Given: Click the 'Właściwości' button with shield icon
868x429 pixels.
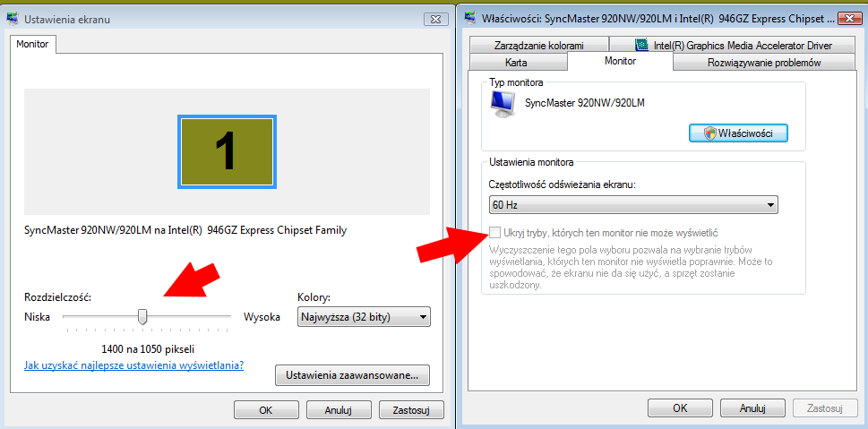Looking at the screenshot, I should 738,133.
